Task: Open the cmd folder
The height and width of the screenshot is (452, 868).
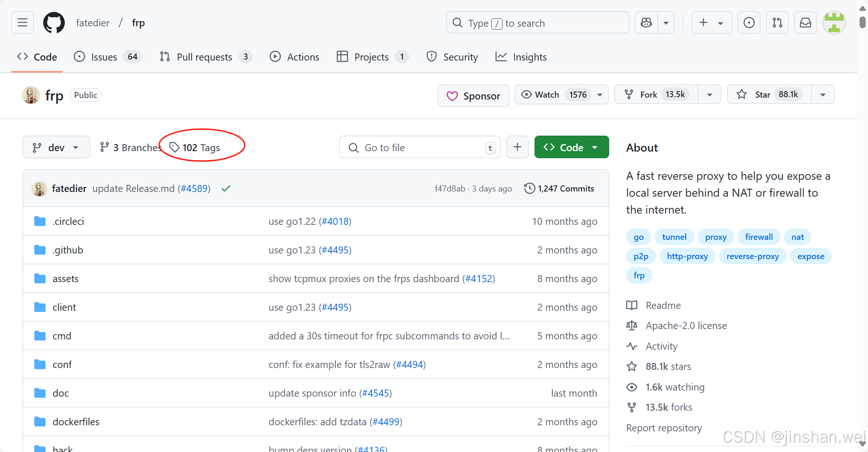Action: 62,336
